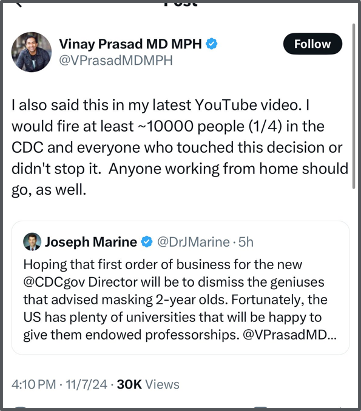Viewport: 361px width, 411px height.
Task: Open Vinay Prasad's profile picture
Action: [x=32, y=52]
